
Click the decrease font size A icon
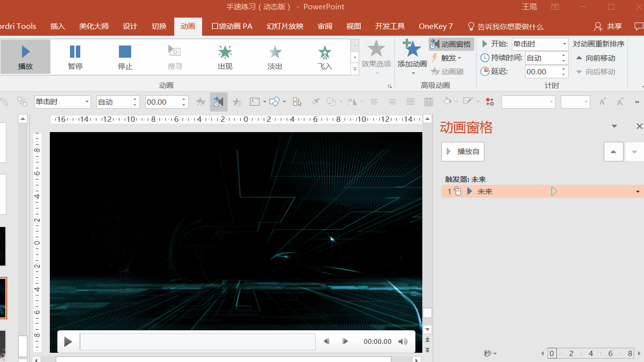[620, 102]
